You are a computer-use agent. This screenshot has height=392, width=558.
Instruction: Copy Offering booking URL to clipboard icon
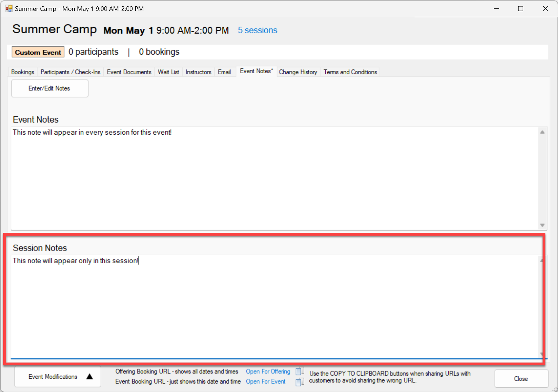point(300,371)
